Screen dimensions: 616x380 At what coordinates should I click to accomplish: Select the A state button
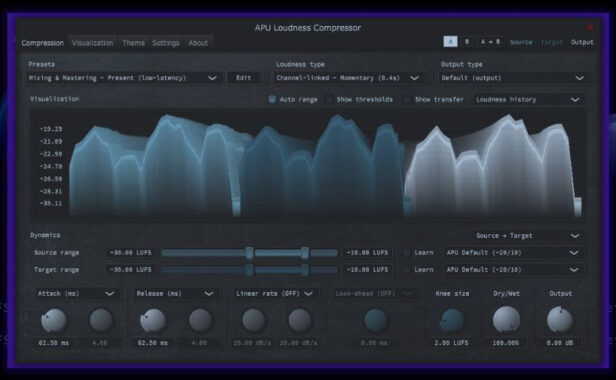450,42
